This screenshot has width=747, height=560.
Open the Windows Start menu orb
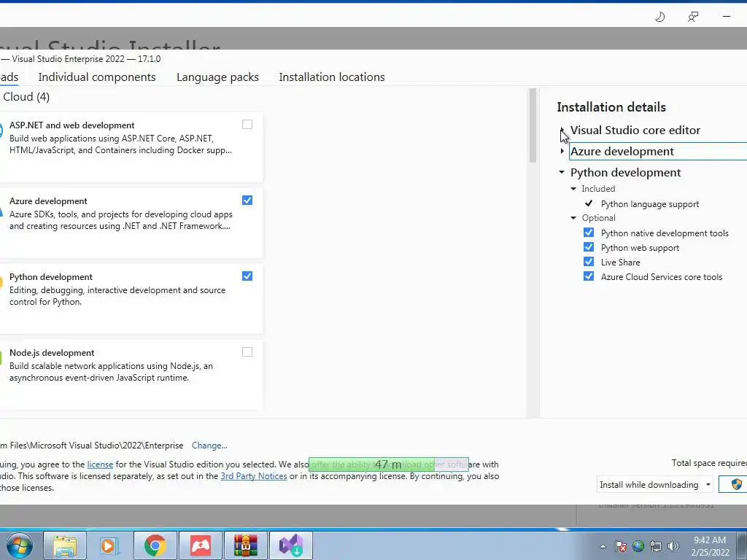click(19, 545)
